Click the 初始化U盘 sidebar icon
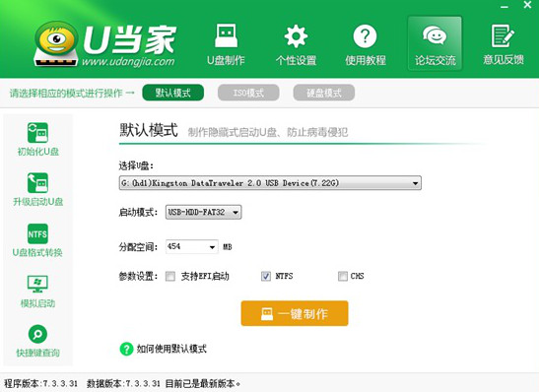Viewport: 539px width, 392px height. (x=37, y=132)
